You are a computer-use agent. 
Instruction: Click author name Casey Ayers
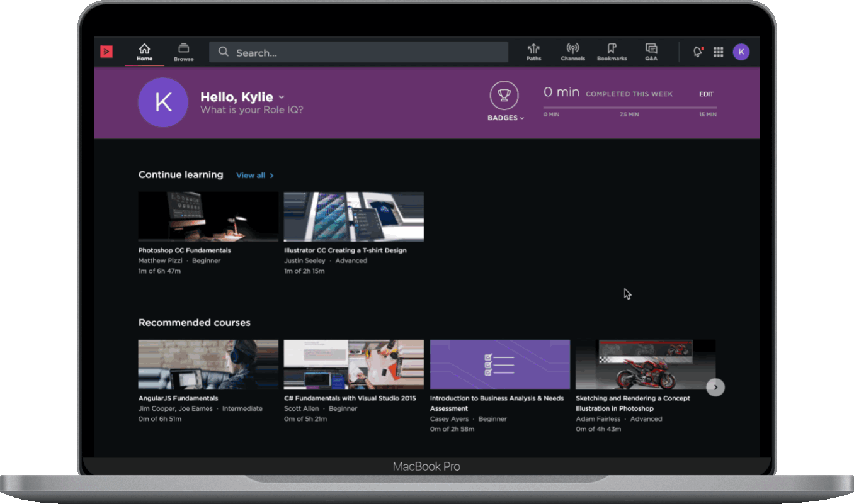pos(450,419)
